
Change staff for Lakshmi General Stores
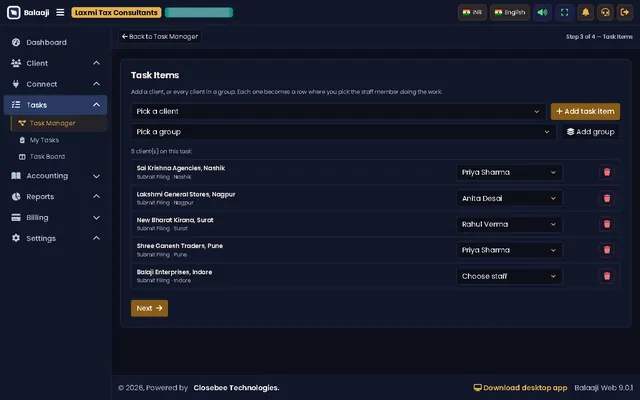509,198
